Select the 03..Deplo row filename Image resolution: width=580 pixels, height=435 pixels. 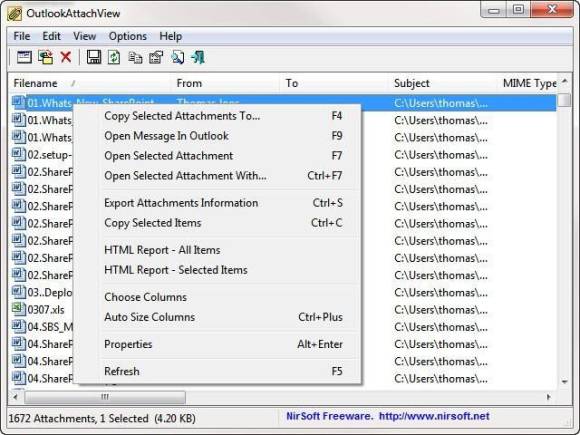[x=50, y=293]
